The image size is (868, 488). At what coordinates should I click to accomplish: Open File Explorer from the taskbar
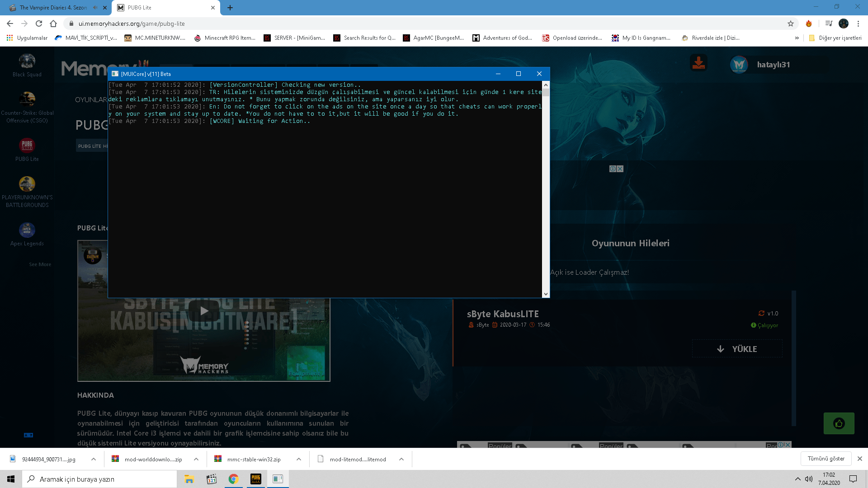189,479
